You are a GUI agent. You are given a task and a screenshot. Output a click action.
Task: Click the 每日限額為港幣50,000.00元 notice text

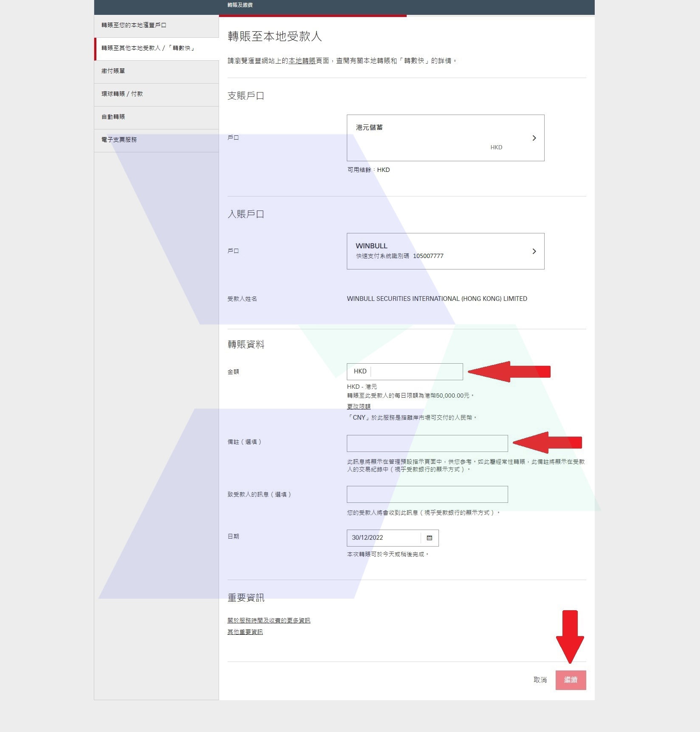pyautogui.click(x=410, y=395)
